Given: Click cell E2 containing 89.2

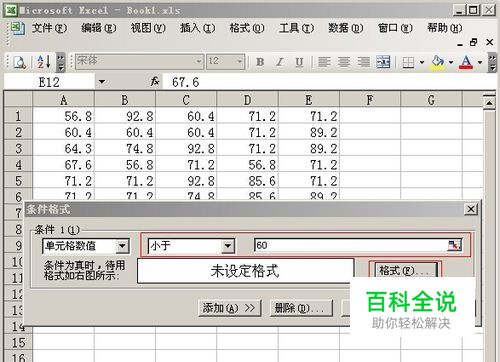Looking at the screenshot, I should point(309,132).
